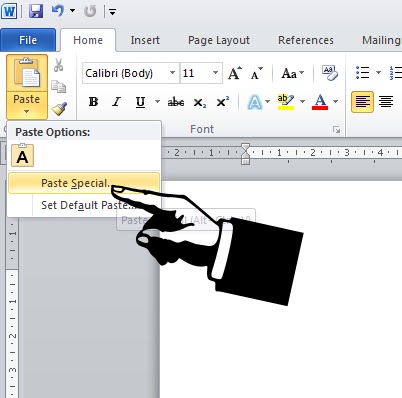The image size is (402, 398).
Task: Click the large Paste clipboard icon
Action: tap(27, 73)
